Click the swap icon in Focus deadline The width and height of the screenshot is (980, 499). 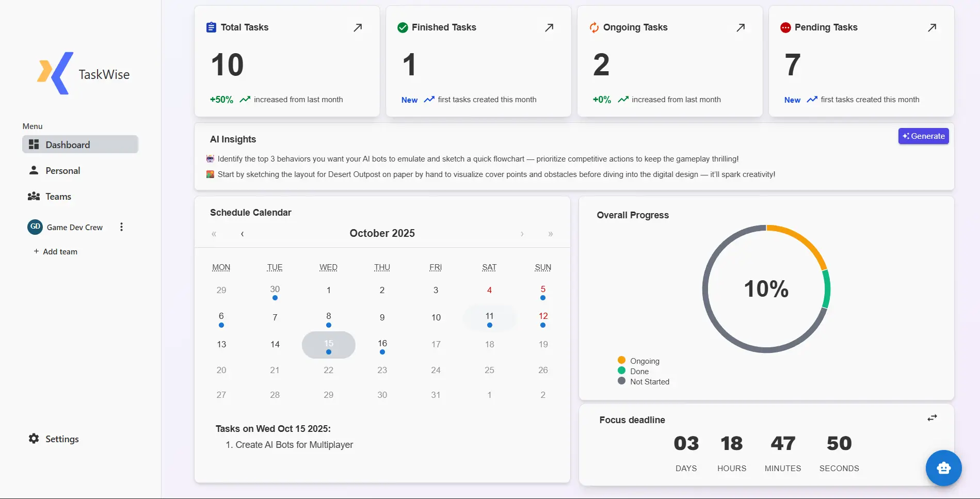(932, 418)
